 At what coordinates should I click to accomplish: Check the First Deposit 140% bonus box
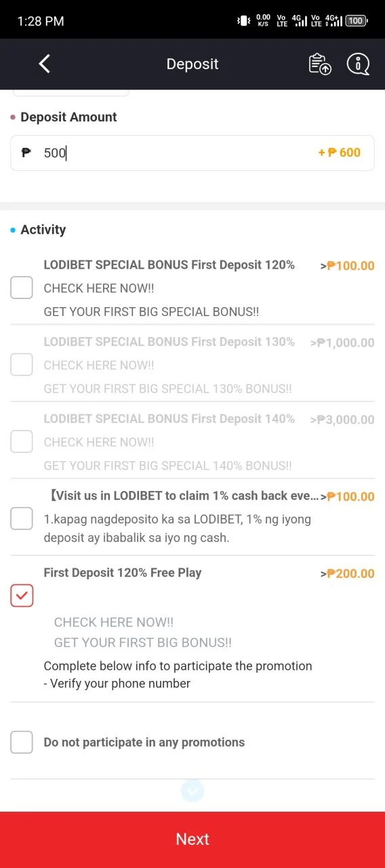[22, 441]
